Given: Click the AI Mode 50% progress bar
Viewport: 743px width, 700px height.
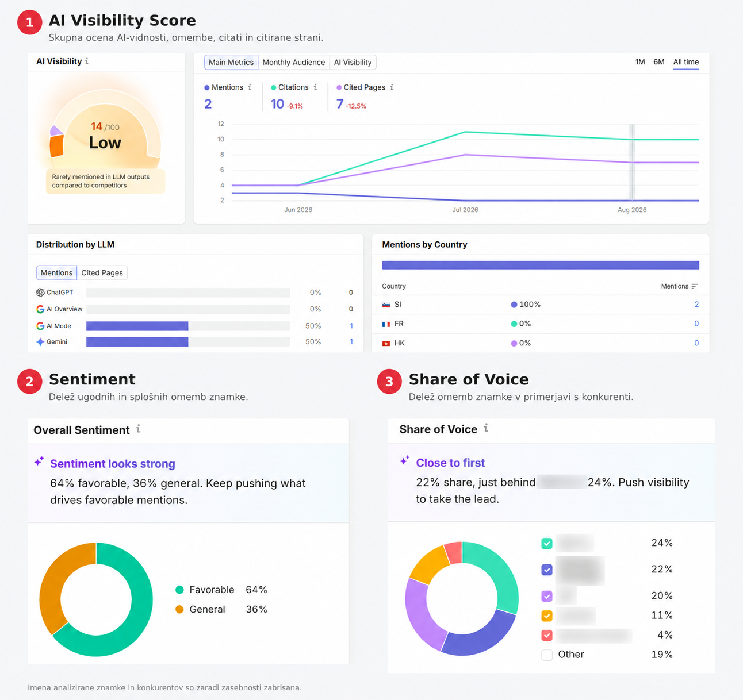Looking at the screenshot, I should point(188,326).
